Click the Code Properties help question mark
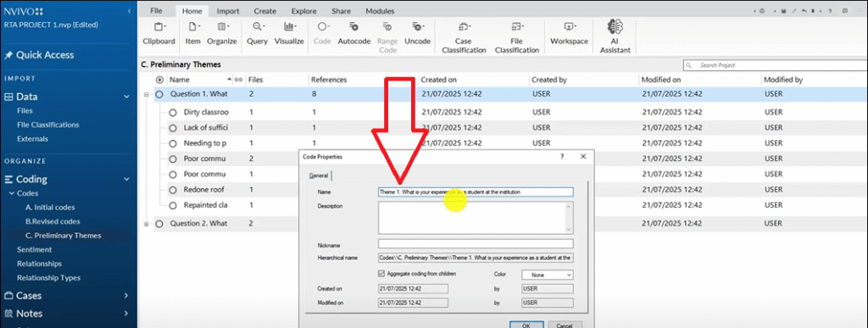This screenshot has height=328, width=868. coord(563,157)
